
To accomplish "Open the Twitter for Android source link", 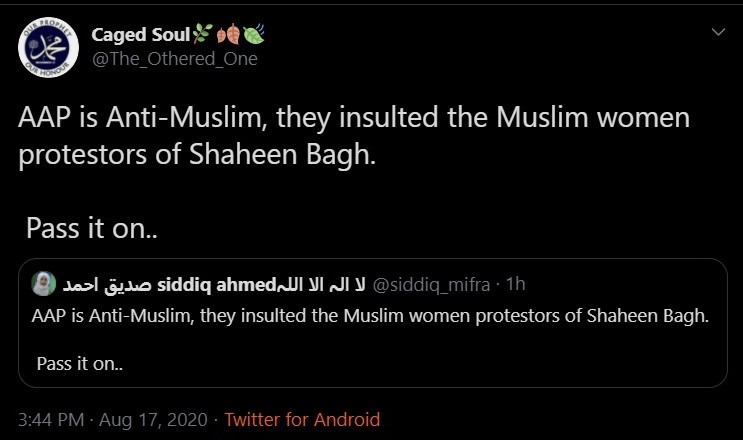I will pyautogui.click(x=302, y=420).
